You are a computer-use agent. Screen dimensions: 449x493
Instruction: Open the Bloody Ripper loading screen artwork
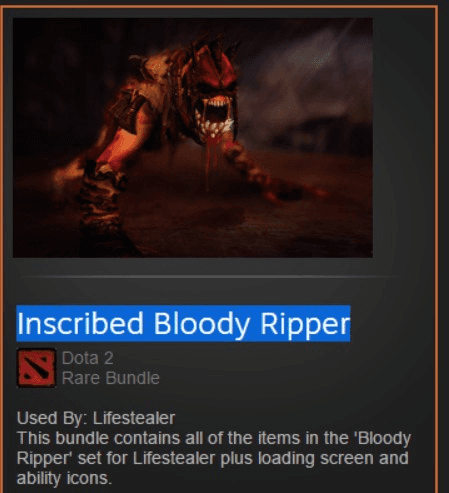click(x=193, y=138)
